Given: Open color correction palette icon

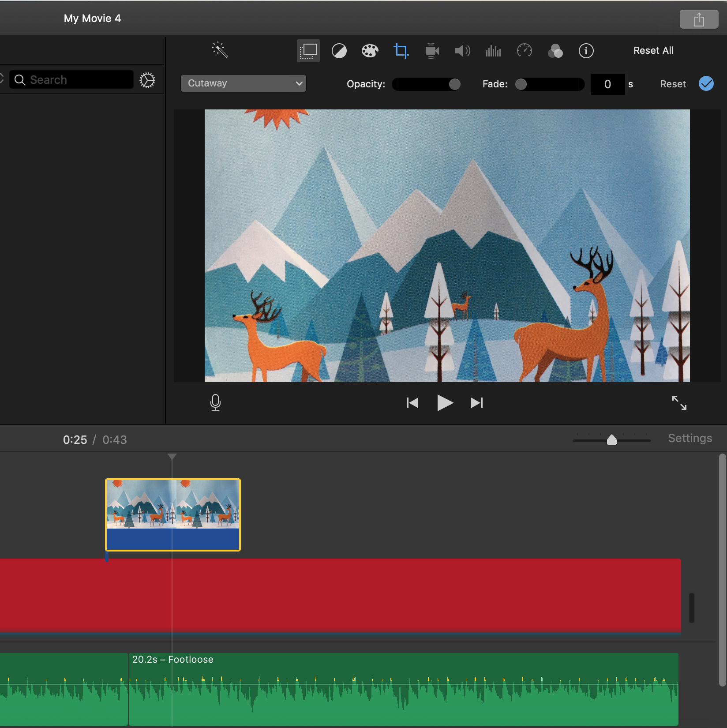Looking at the screenshot, I should (370, 51).
